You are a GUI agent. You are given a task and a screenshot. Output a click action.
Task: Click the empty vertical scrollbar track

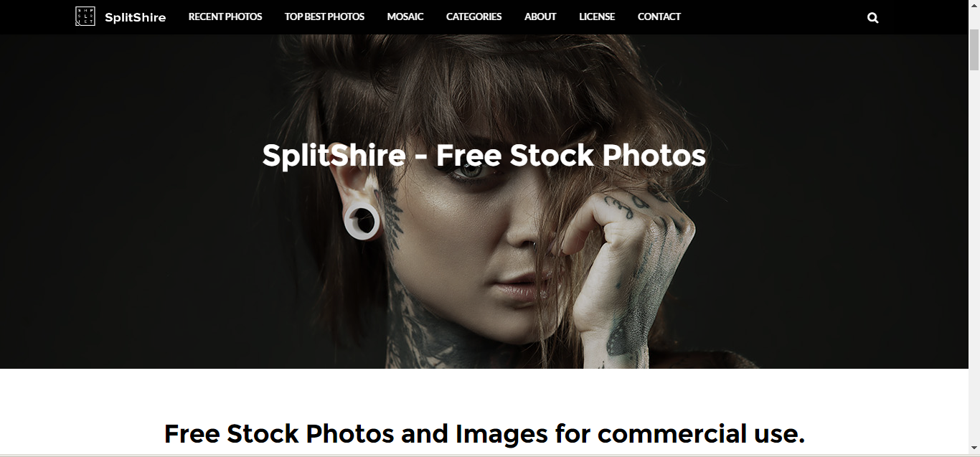(974, 258)
